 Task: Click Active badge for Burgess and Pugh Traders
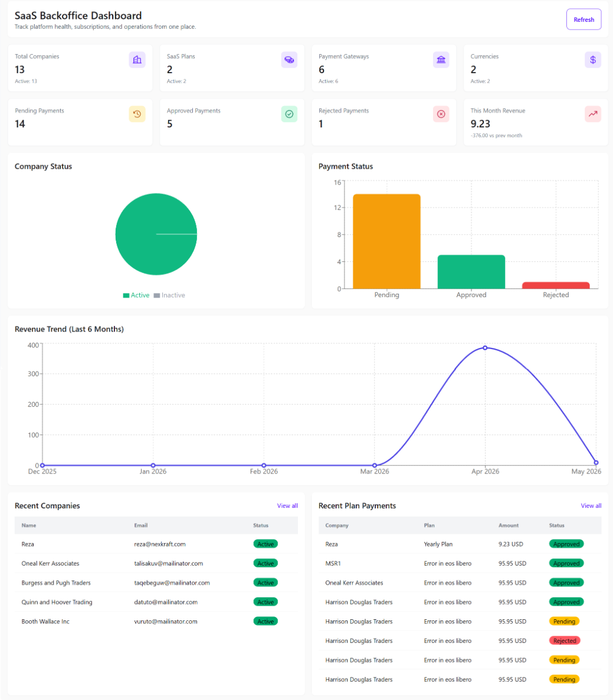pos(265,583)
